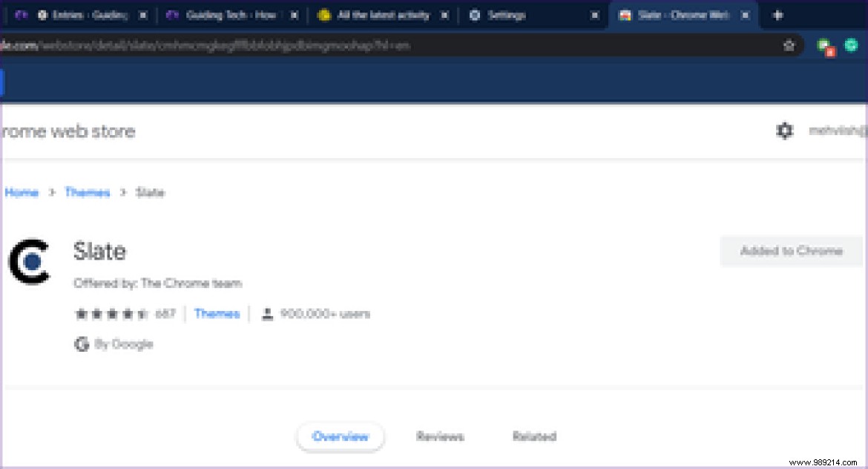Click the Added to Chrome button
This screenshot has width=868, height=469.
click(x=791, y=251)
